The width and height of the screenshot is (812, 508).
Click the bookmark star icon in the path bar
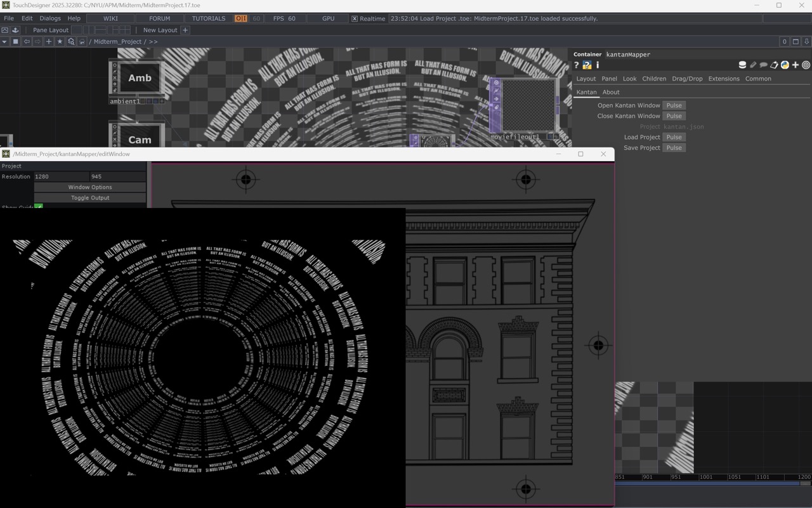click(60, 41)
